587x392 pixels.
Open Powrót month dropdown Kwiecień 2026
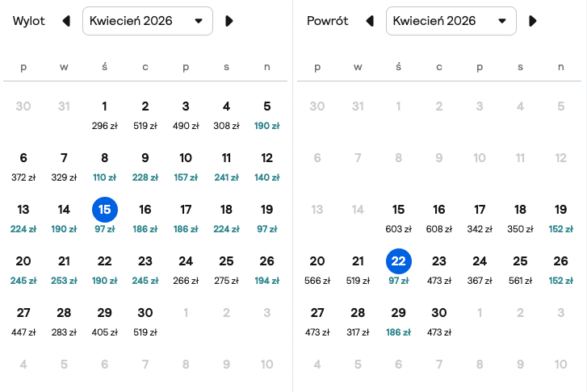451,21
